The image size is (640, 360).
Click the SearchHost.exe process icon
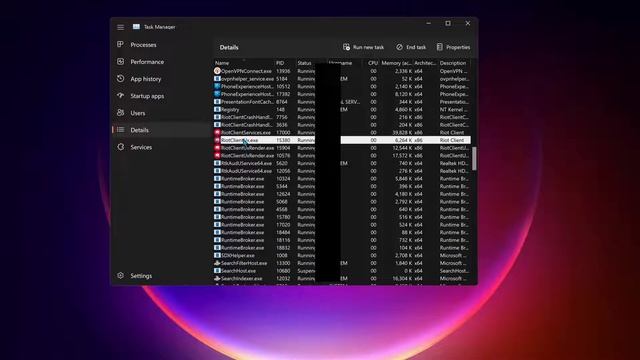tap(217, 271)
